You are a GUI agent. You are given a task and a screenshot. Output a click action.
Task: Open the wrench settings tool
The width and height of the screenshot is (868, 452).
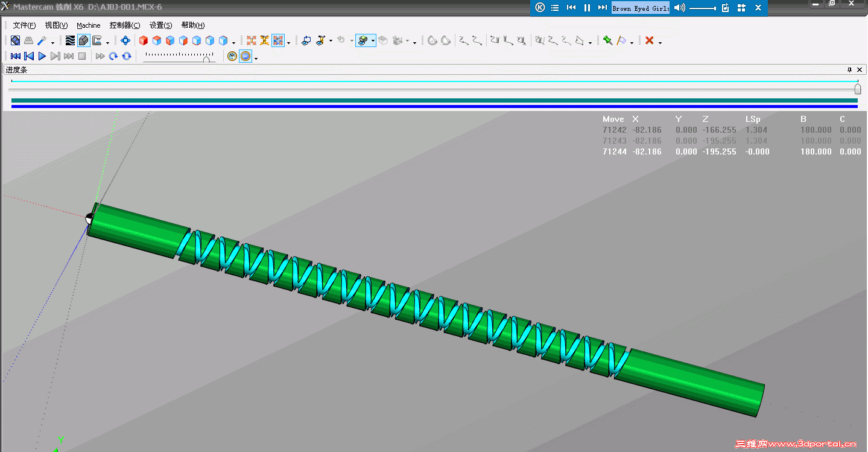(x=42, y=40)
